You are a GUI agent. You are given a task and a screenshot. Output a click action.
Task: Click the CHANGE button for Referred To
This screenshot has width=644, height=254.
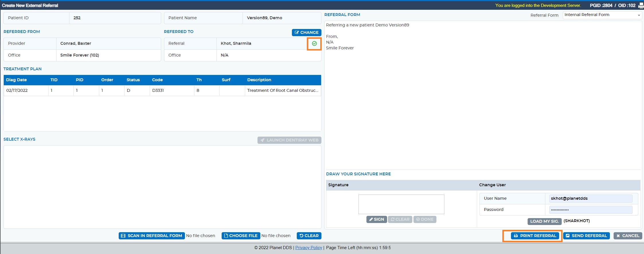pos(307,32)
